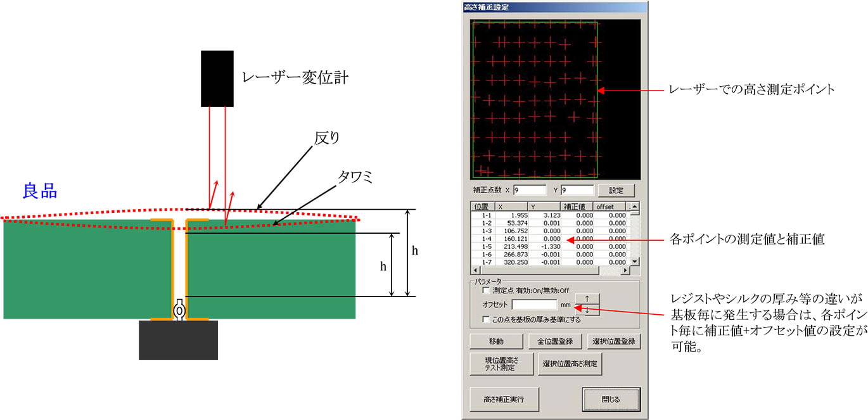The height and width of the screenshot is (420, 868).
Task: Run 現位置高さテスト測定
Action: [497, 364]
